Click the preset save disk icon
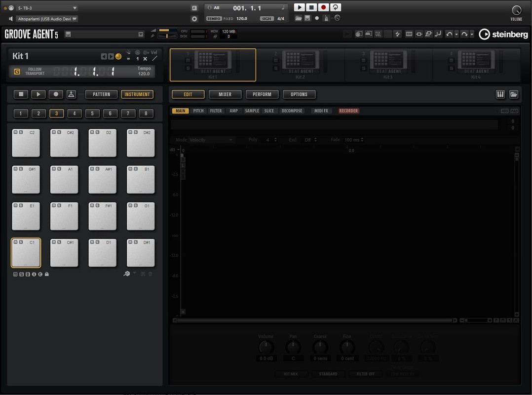This screenshot has width=532, height=395. click(68, 34)
